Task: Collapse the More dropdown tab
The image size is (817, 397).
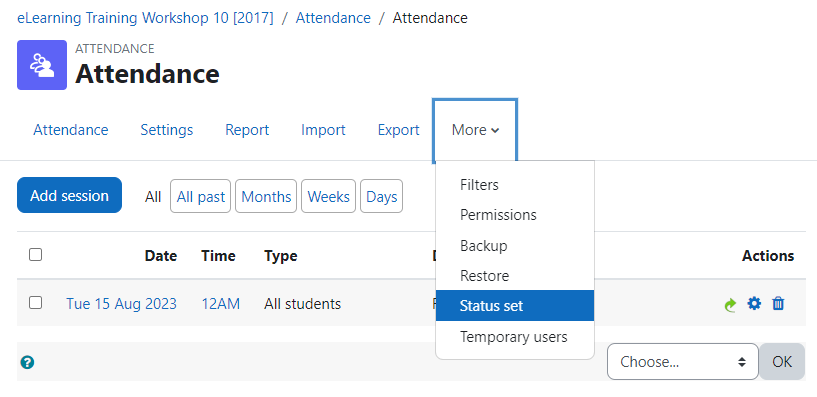Action: 475,130
